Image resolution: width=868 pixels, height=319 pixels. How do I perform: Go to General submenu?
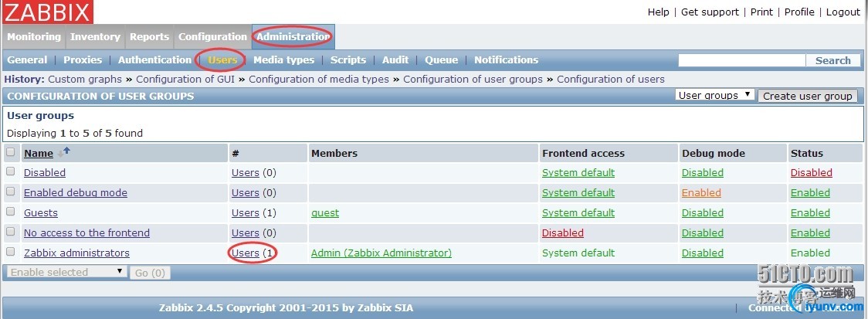tap(27, 59)
